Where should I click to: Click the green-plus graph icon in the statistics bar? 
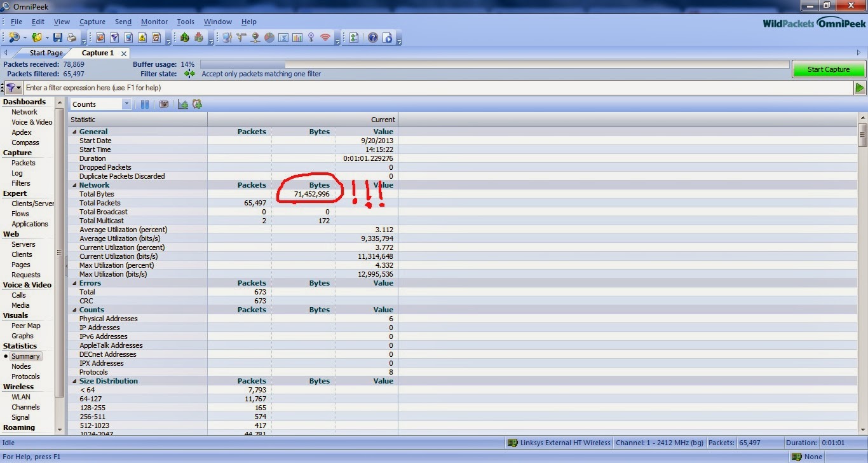point(183,104)
